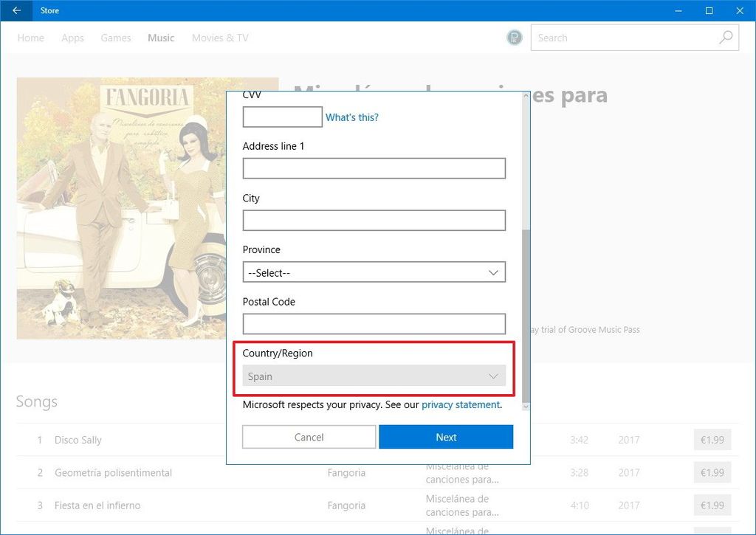756x535 pixels.
Task: Cancel the payment dialog
Action: tap(309, 436)
